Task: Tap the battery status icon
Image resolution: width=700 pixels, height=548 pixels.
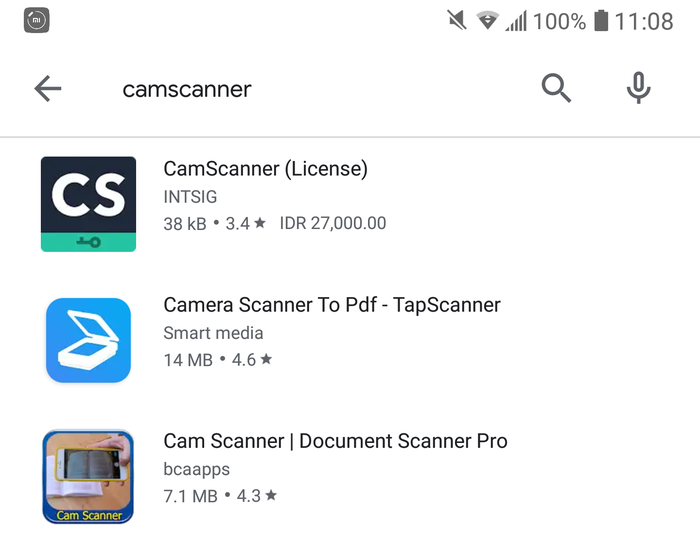Action: [601, 21]
